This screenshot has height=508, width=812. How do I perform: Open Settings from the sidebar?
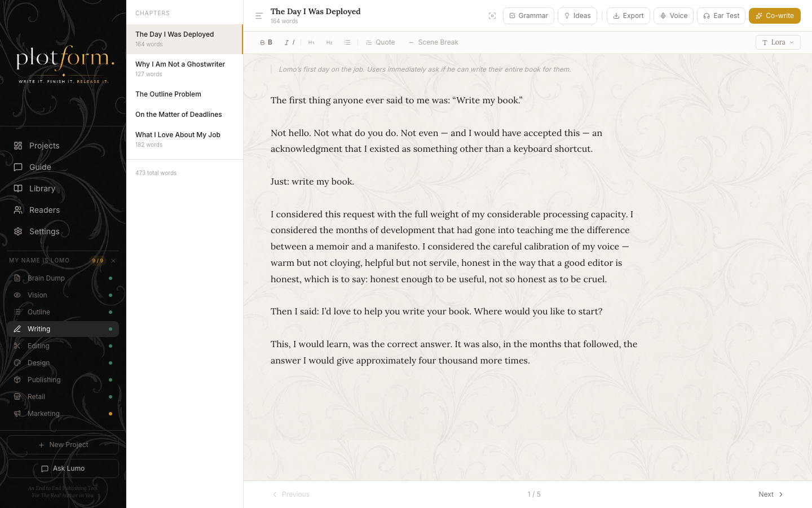click(63, 231)
